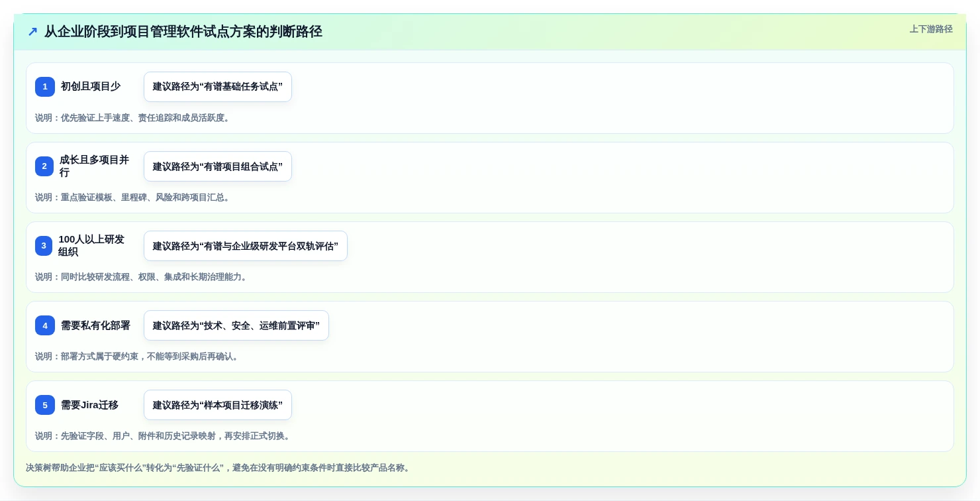Click the step 5 number badge

pos(45,405)
